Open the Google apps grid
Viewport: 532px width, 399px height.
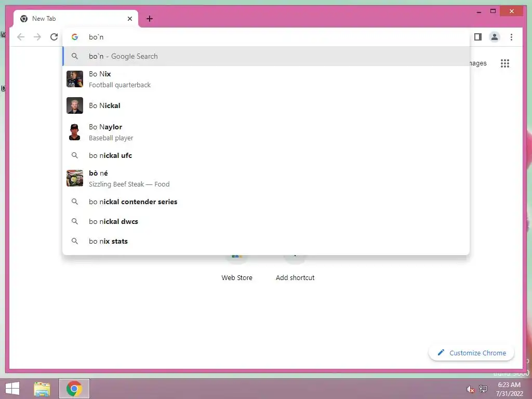click(x=505, y=63)
